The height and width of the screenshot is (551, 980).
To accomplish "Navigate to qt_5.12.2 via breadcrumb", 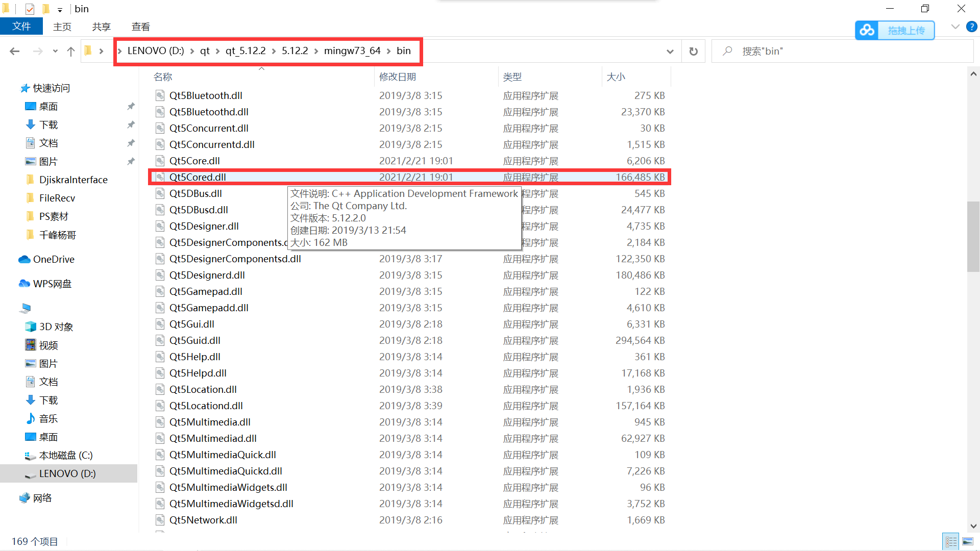I will coord(246,51).
